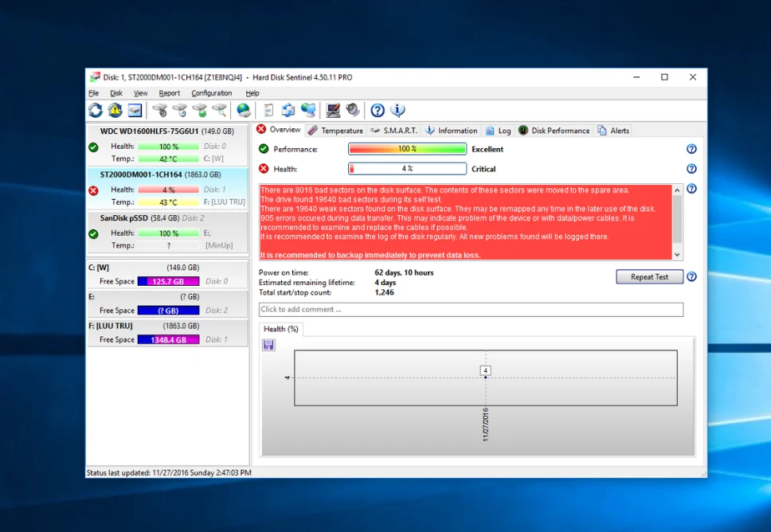Click the globe over disk toolbar icon
Image resolution: width=771 pixels, height=532 pixels.
pyautogui.click(x=244, y=110)
